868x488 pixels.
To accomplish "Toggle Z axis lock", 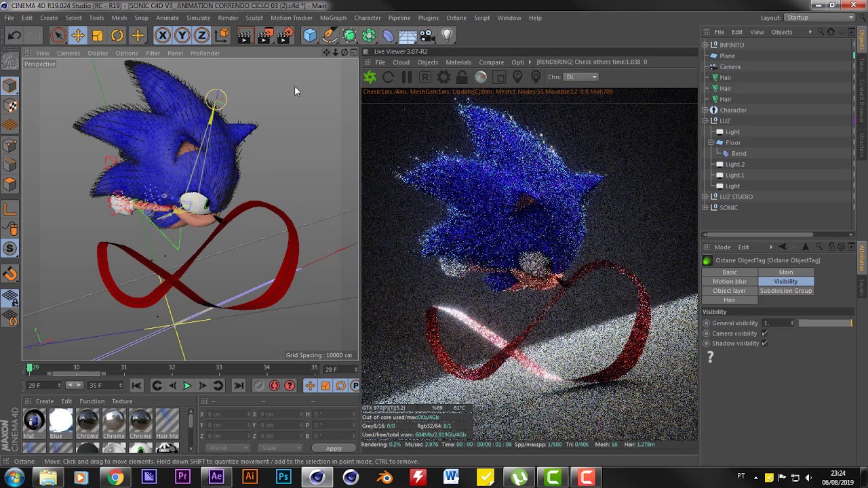I will pos(201,35).
